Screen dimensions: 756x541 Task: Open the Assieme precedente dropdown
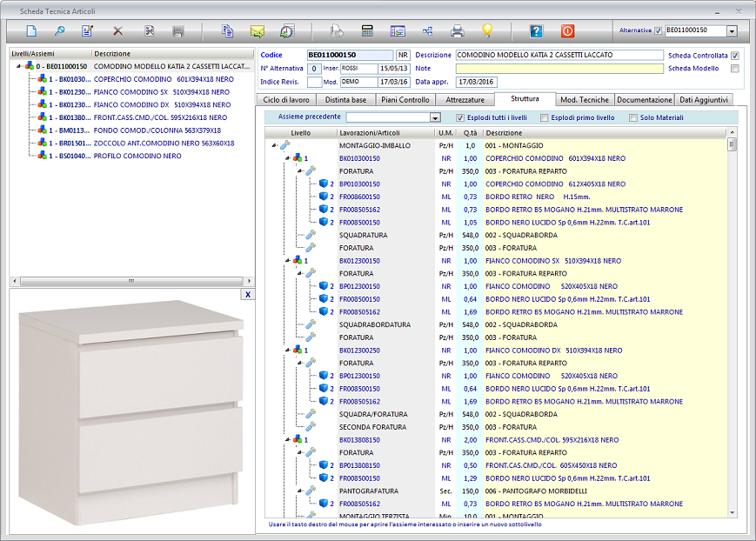[435, 117]
